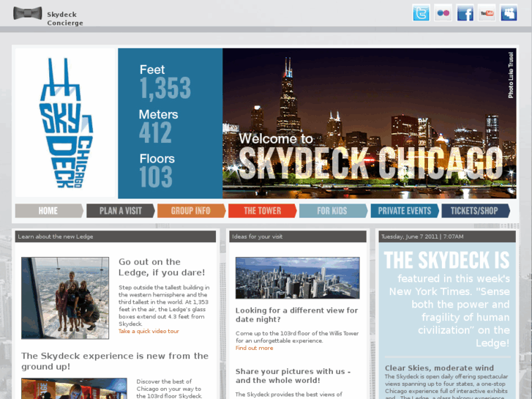Click the date 'Tuesday, June 7 2011' header
This screenshot has width=532, height=399.
pyautogui.click(x=447, y=236)
